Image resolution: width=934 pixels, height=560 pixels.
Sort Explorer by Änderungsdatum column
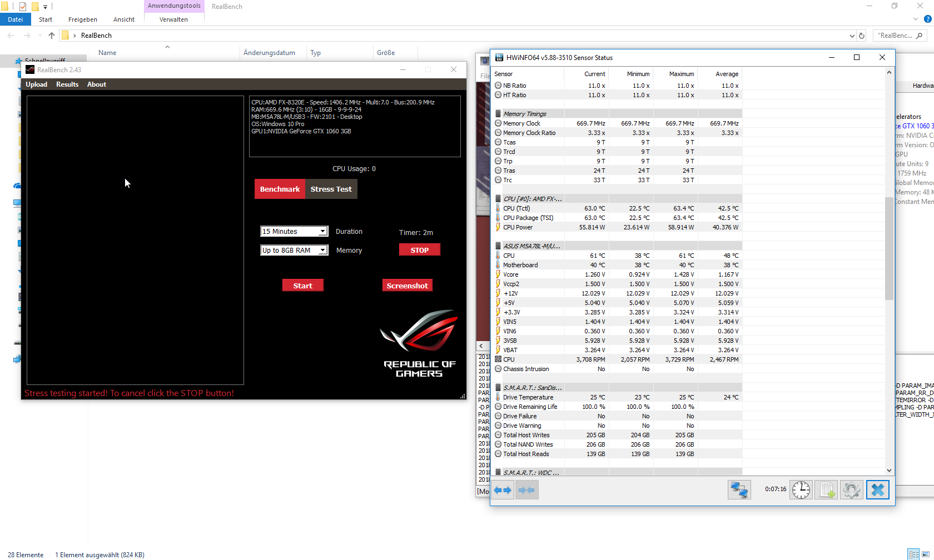click(x=269, y=53)
